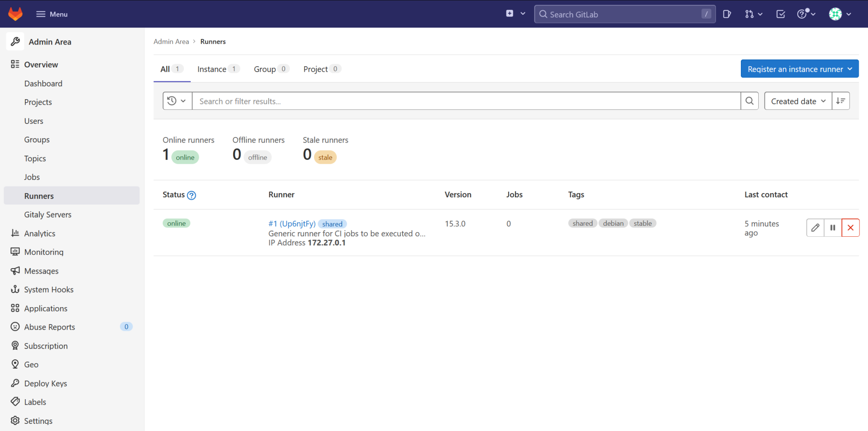Open the Monitoring section in sidebar
Screen dimensions: 868x431
(x=43, y=252)
